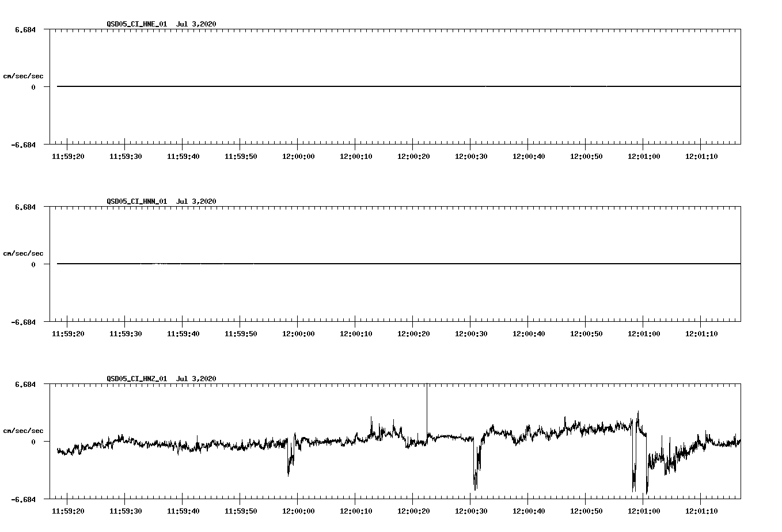Viewport: 782px width, 532px height.
Task: Click the 12:00:40 time label under HNE plot
Action: coord(529,156)
